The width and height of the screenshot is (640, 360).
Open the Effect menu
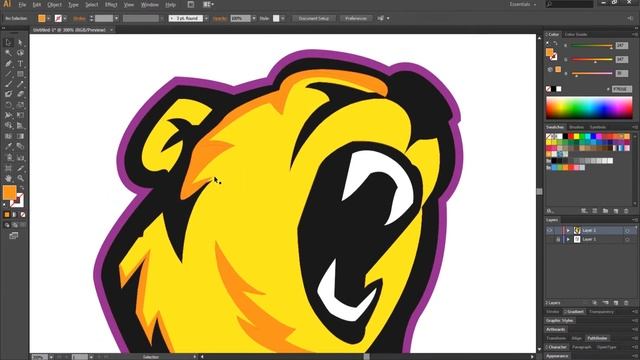point(111,4)
